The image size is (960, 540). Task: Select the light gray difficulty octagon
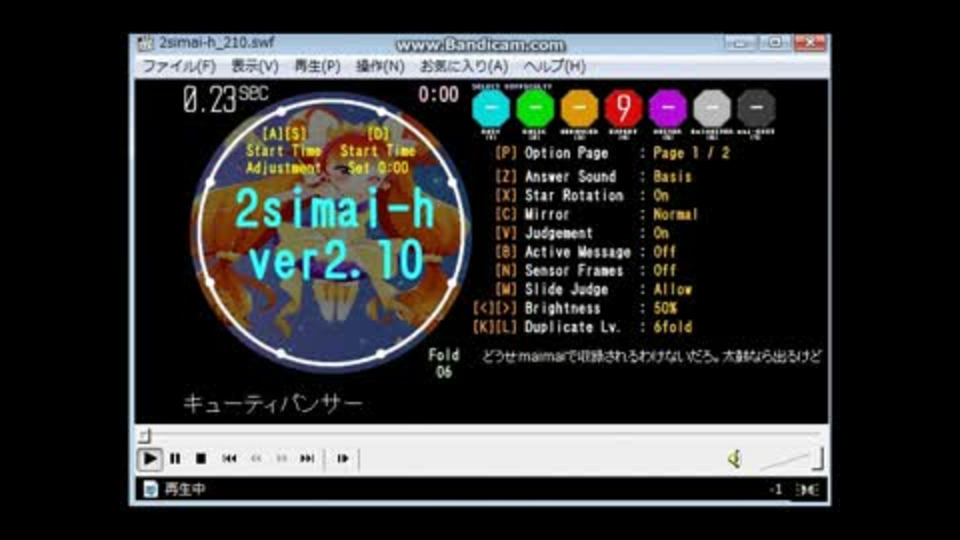(712, 108)
